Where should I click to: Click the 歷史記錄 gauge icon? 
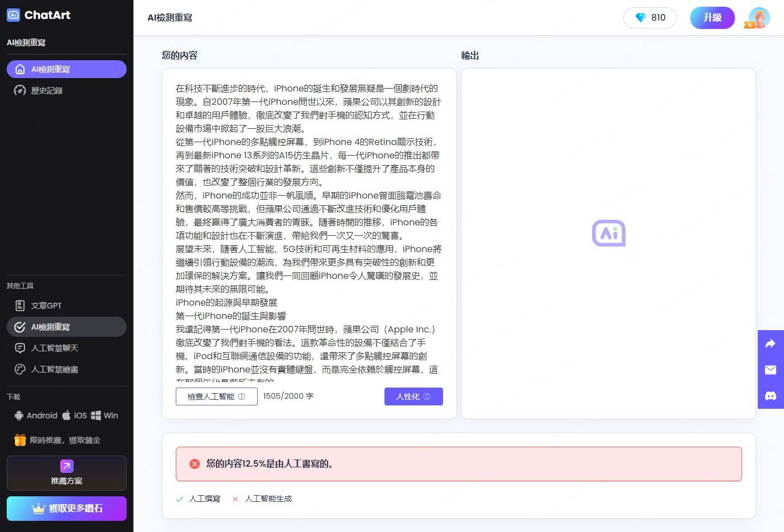(x=20, y=90)
